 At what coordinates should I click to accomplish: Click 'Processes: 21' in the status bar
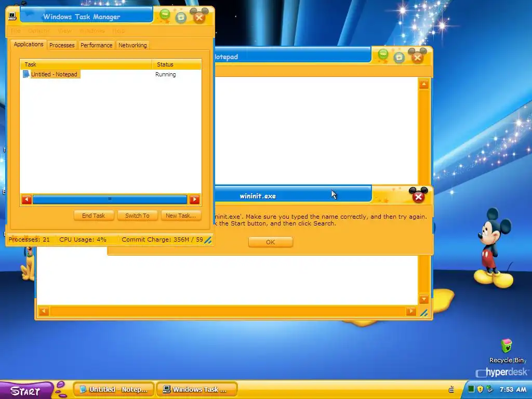point(29,240)
